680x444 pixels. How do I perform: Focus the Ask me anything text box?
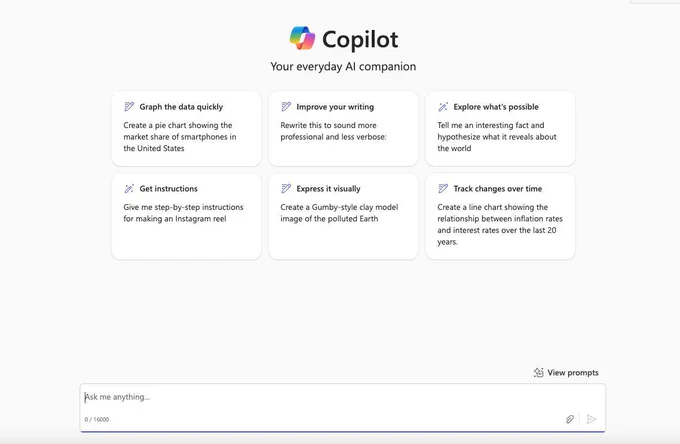pyautogui.click(x=343, y=397)
